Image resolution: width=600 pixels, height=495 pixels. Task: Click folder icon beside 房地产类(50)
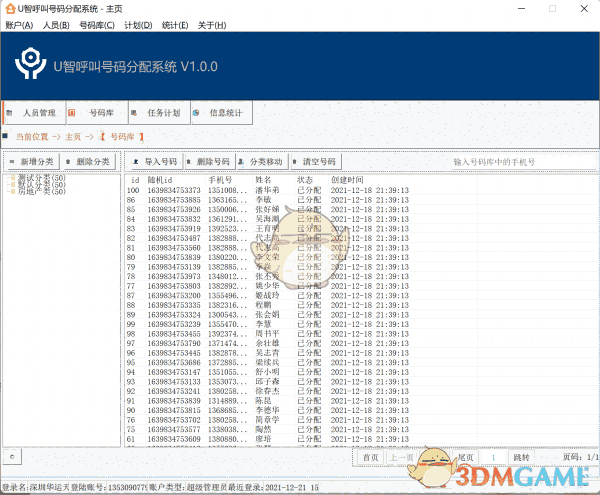coord(13,191)
